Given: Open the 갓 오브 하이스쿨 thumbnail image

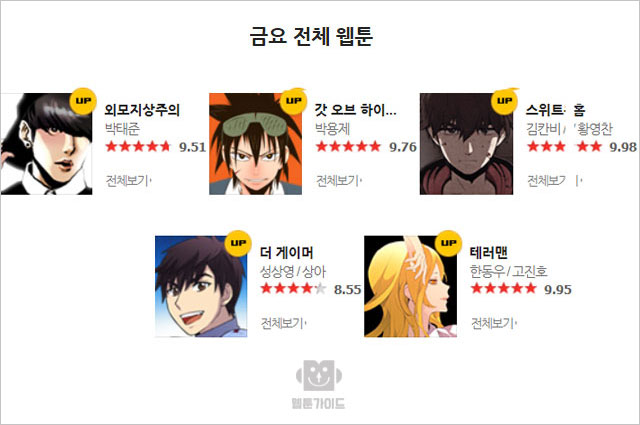Looking at the screenshot, I should [256, 144].
